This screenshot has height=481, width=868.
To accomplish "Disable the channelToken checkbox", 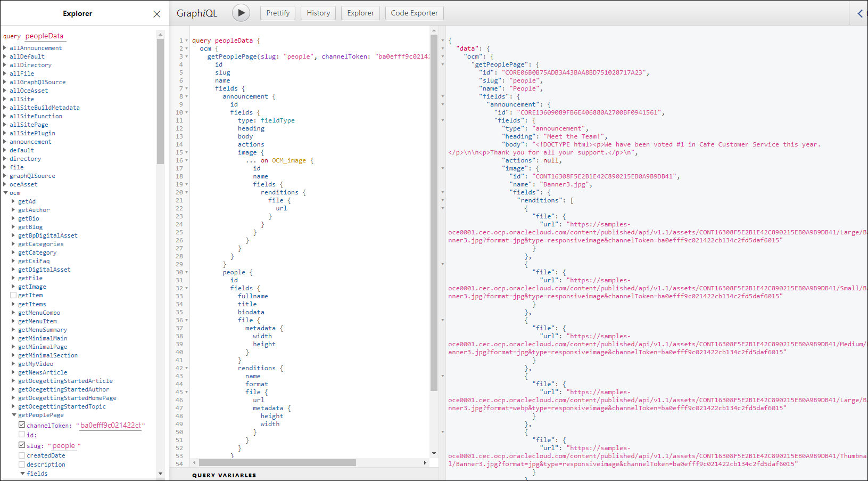I will pos(22,425).
